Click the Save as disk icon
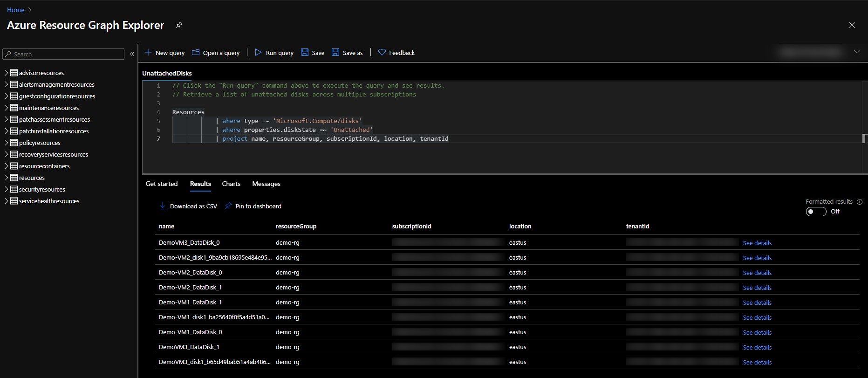The width and height of the screenshot is (868, 378). [x=335, y=53]
